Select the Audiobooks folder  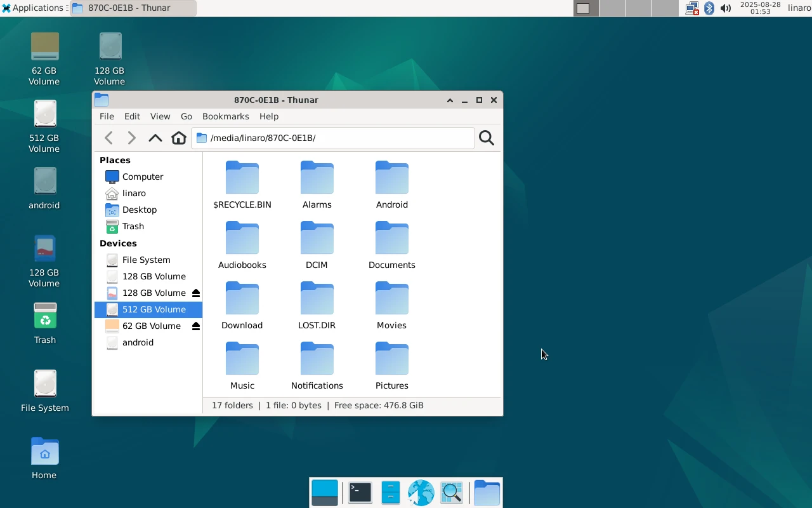click(242, 246)
